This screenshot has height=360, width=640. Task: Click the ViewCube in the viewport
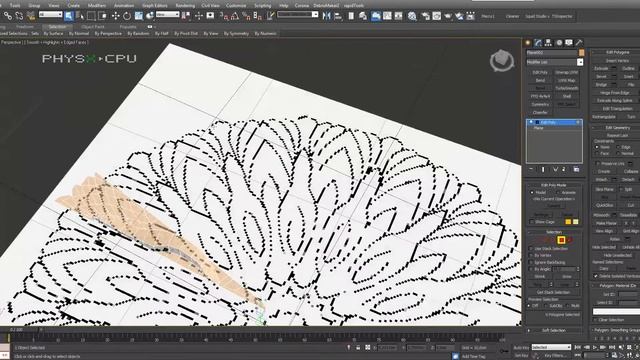point(502,61)
